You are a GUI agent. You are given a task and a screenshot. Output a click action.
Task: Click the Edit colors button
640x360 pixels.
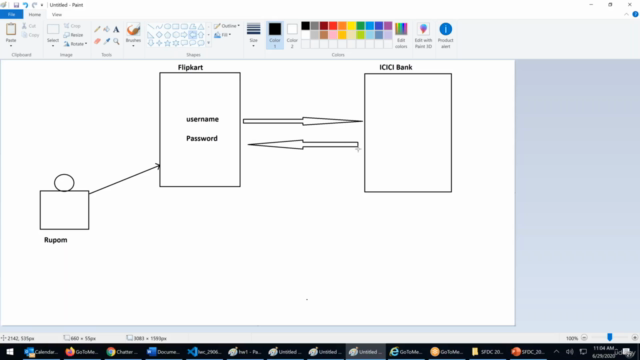pos(401,36)
